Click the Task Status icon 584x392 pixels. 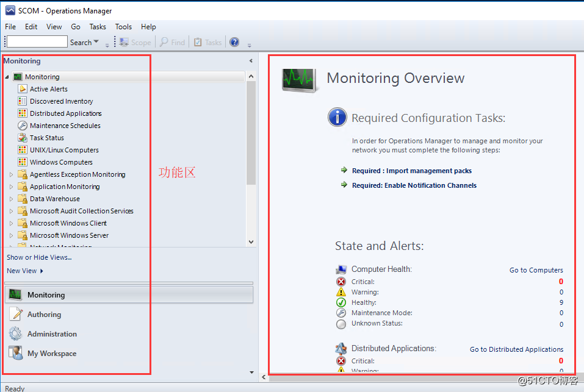[x=23, y=138]
